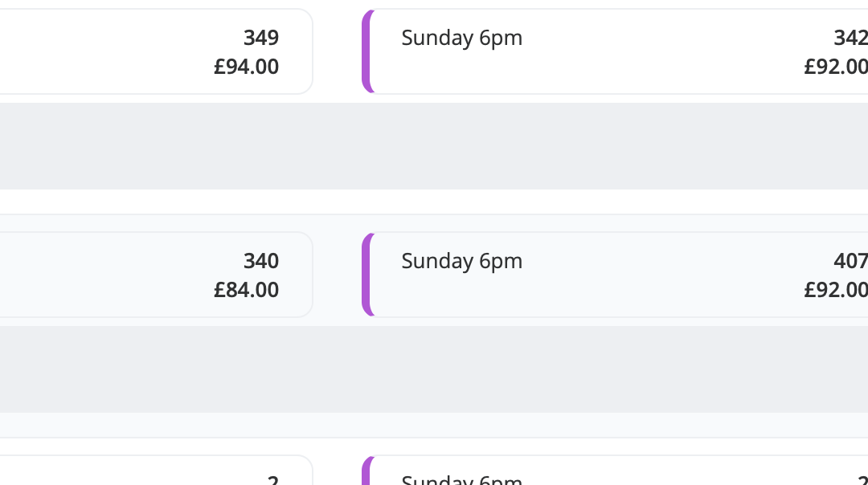The width and height of the screenshot is (868, 485).
Task: Click the 340 count value
Action: [x=260, y=261]
